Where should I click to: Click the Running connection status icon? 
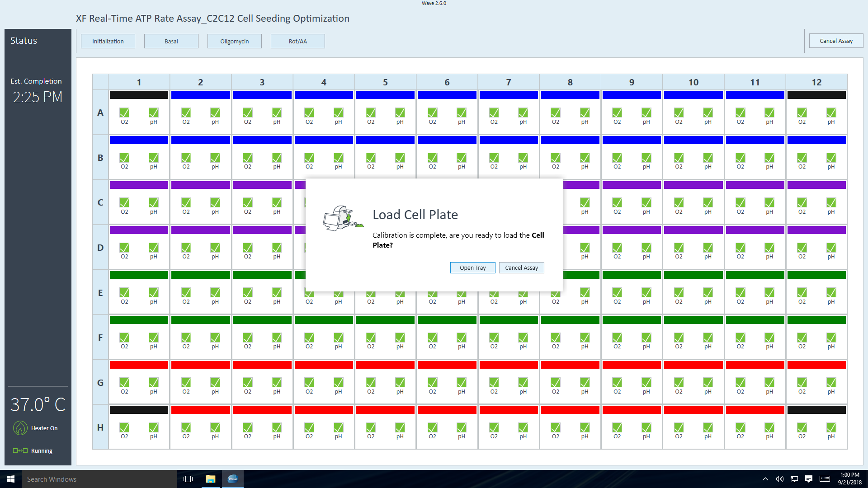click(20, 450)
